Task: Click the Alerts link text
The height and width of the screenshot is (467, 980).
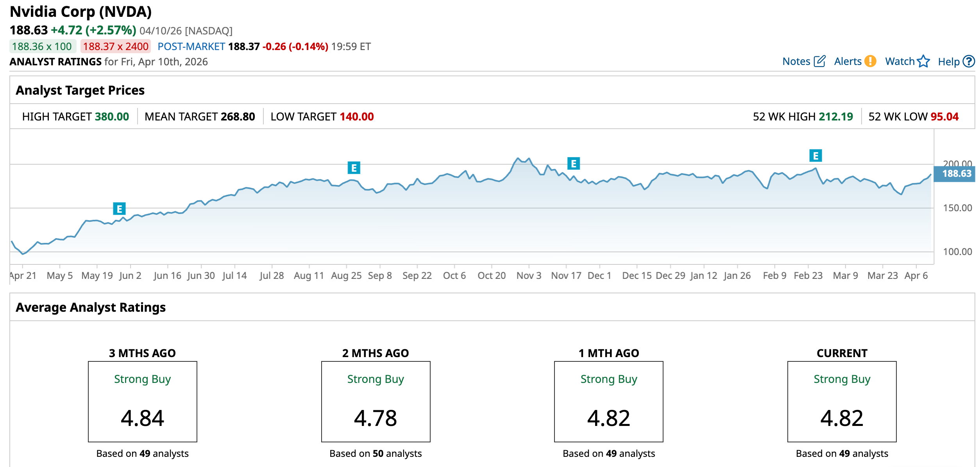Action: click(x=848, y=61)
